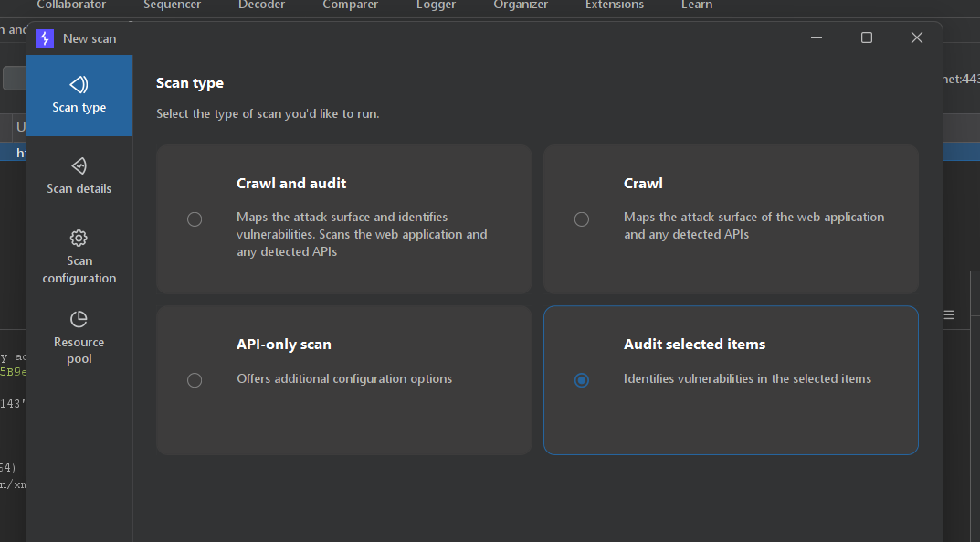Open the Sequencer tab
Viewport: 980px width, 542px height.
172,5
